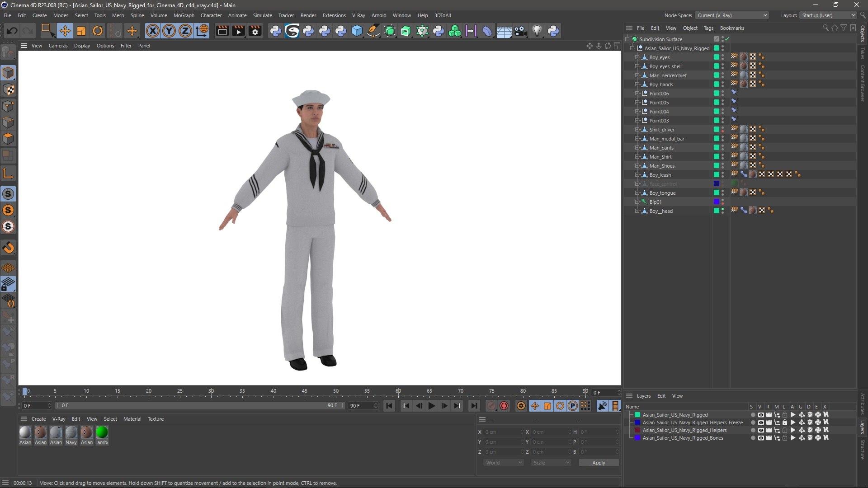
Task: Click the spline Pen tool icon
Action: [x=373, y=31]
